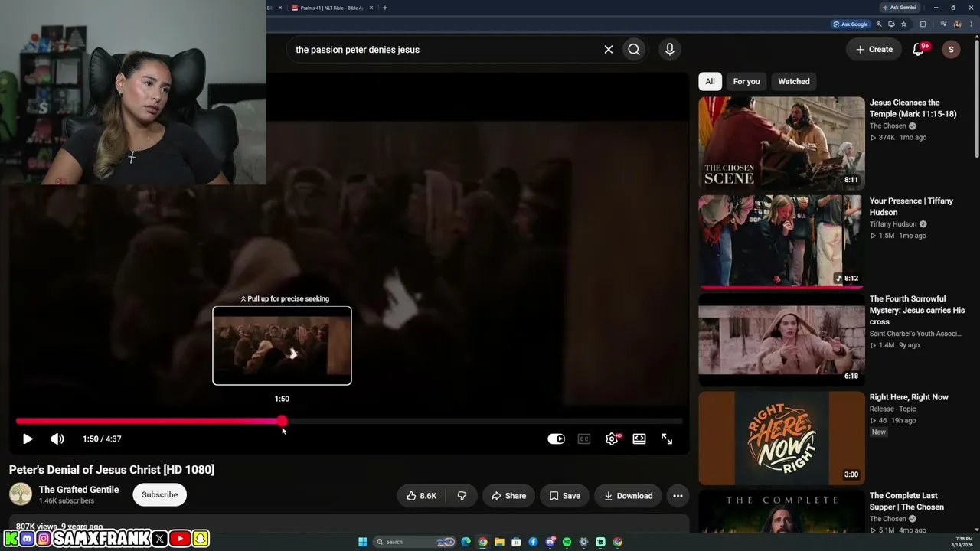980x551 pixels.
Task: Open a new browser tab
Action: (384, 8)
